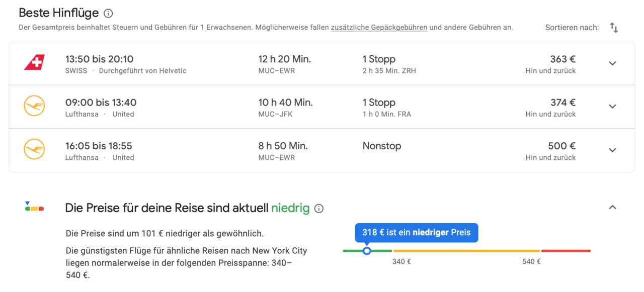Click the blue price marker dot on the slider

(x=367, y=250)
